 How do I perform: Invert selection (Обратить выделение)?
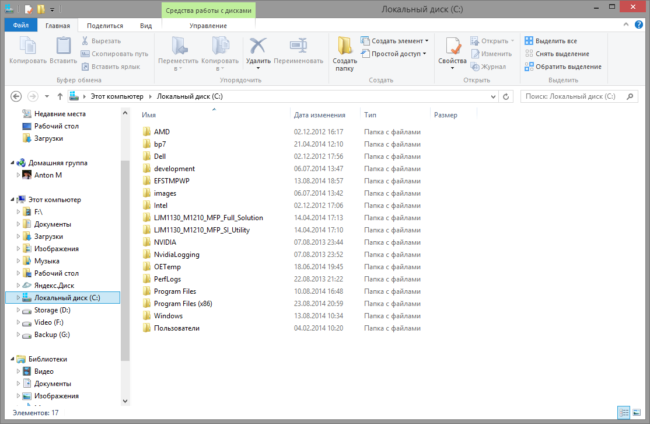(563, 66)
